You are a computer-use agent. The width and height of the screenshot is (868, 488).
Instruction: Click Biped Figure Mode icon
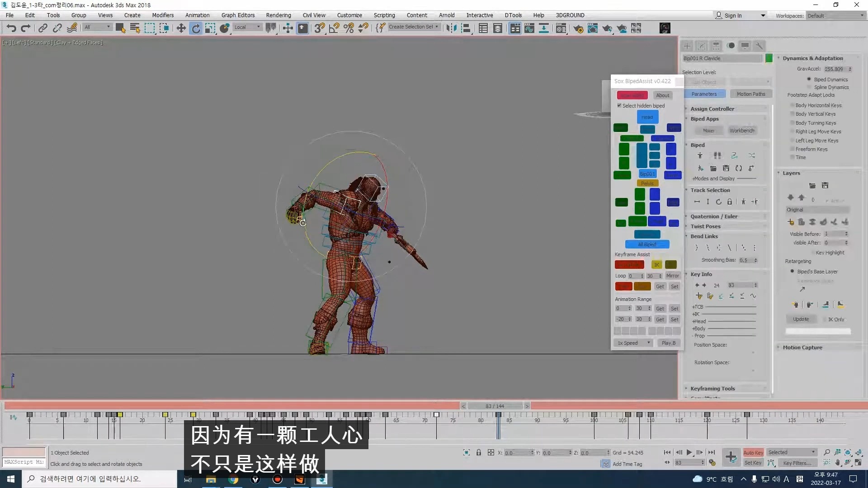click(x=700, y=155)
